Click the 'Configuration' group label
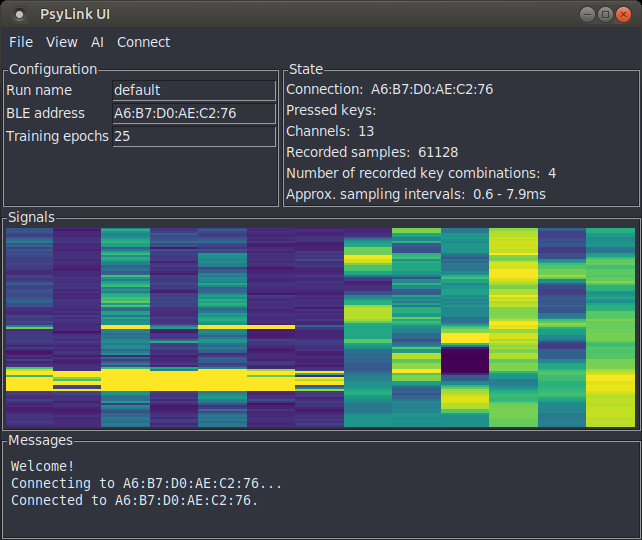Screen dimensions: 642x540 (53, 69)
